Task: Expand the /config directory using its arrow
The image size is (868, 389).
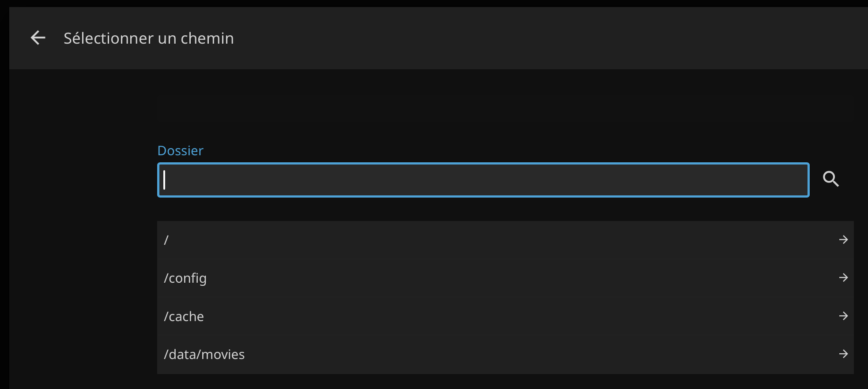Action: (x=843, y=277)
